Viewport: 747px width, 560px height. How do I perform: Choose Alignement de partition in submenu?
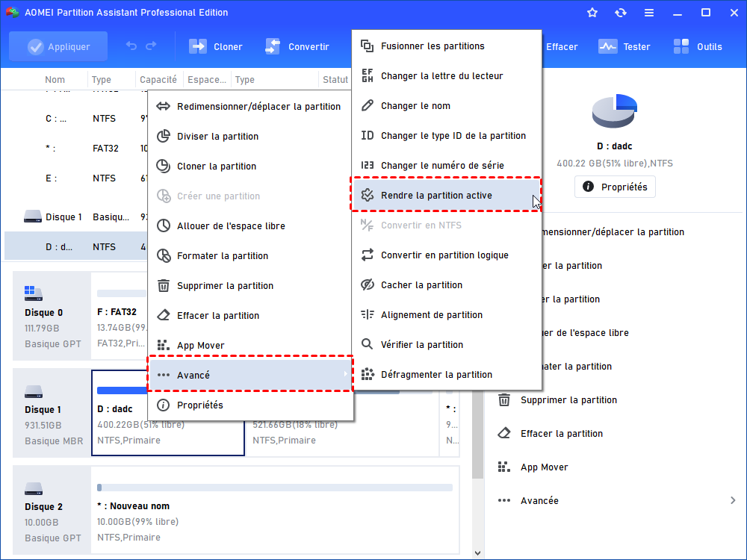coord(447,315)
